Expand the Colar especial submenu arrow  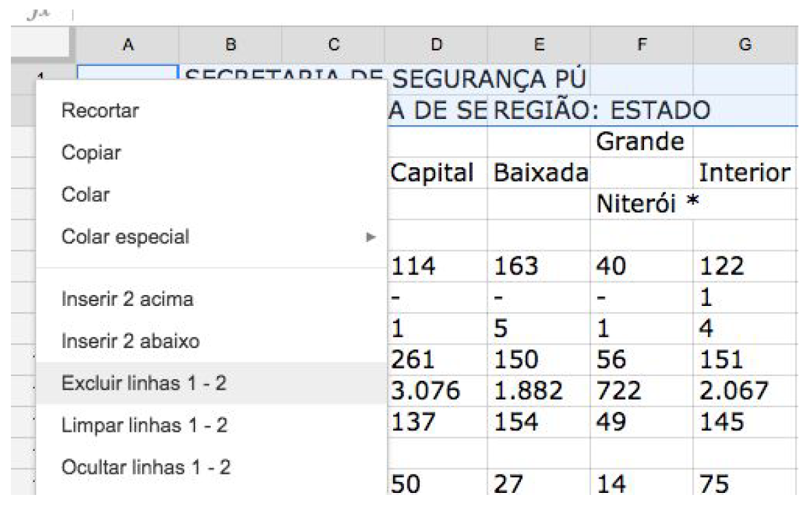(371, 237)
